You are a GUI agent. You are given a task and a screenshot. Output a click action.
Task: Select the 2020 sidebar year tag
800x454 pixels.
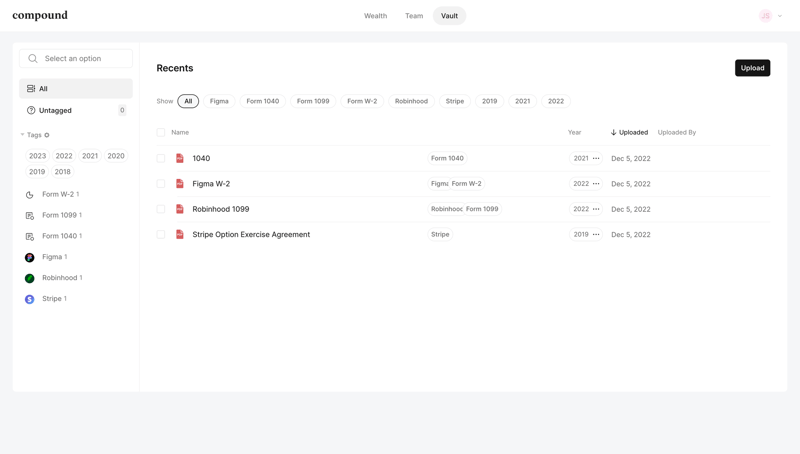tap(116, 156)
